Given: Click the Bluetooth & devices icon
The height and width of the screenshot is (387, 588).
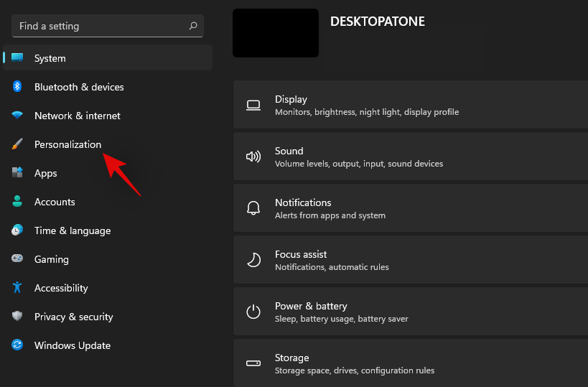Looking at the screenshot, I should [x=17, y=87].
